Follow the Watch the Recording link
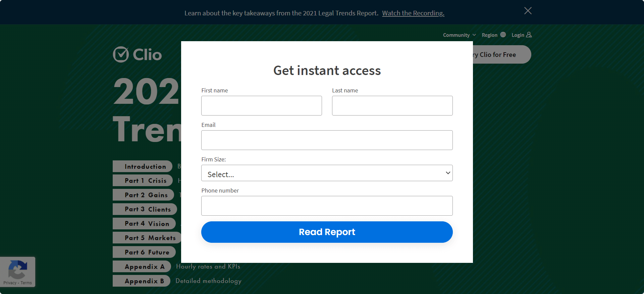The width and height of the screenshot is (644, 294). click(413, 13)
